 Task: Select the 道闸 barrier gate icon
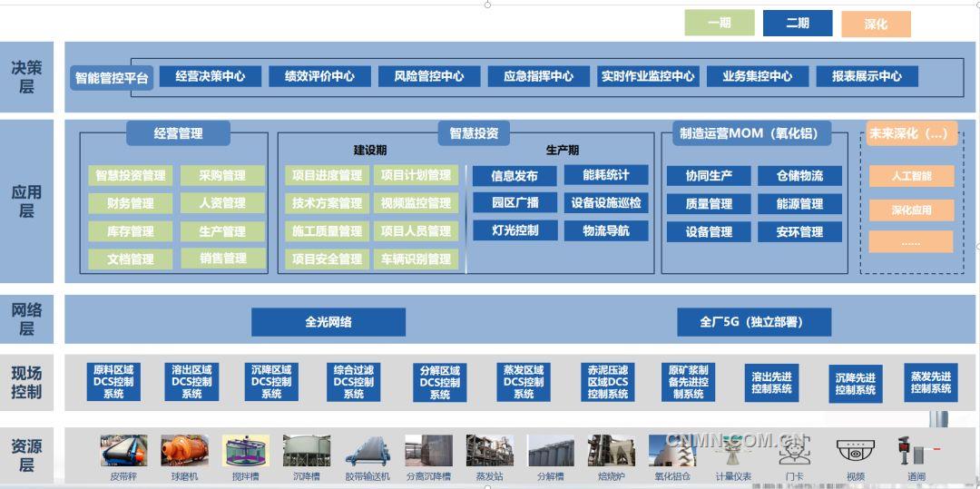[915, 451]
